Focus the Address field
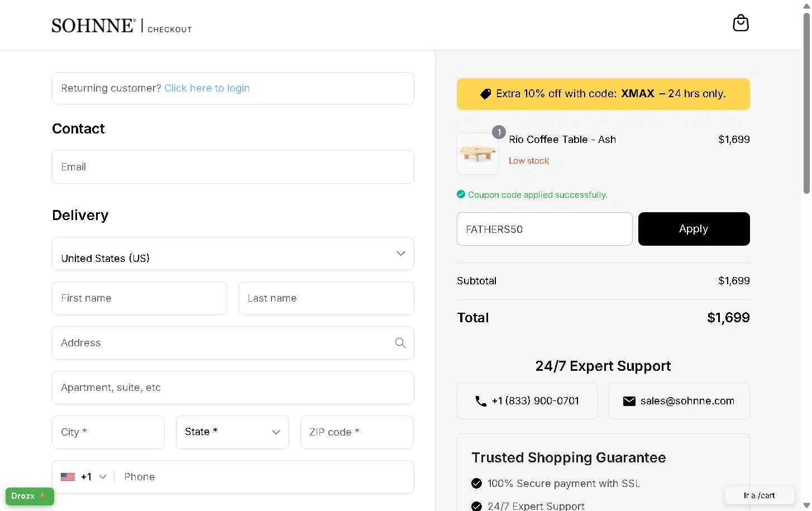The image size is (812, 511). tap(233, 343)
